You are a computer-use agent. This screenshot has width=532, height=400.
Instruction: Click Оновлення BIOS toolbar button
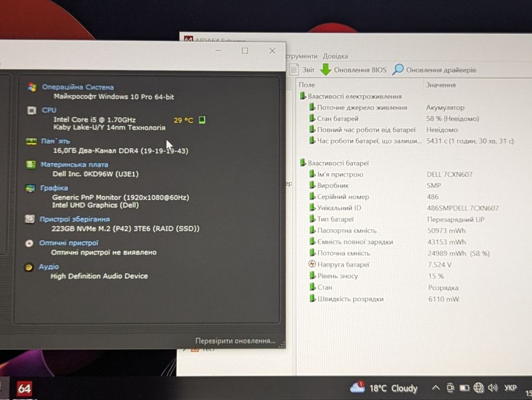click(353, 70)
